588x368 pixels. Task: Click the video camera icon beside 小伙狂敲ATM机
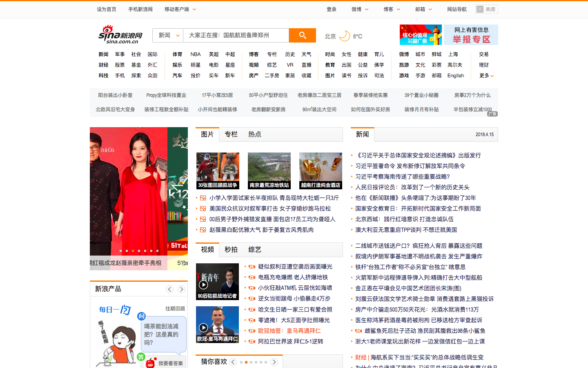pos(252,288)
